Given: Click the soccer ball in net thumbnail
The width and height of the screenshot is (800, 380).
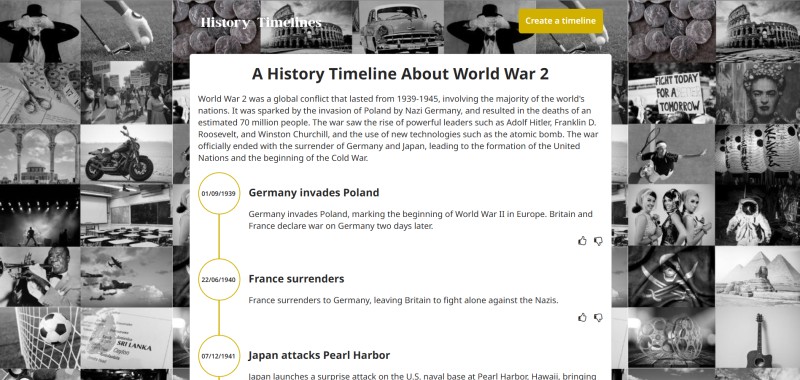Looking at the screenshot, I should point(40,338).
